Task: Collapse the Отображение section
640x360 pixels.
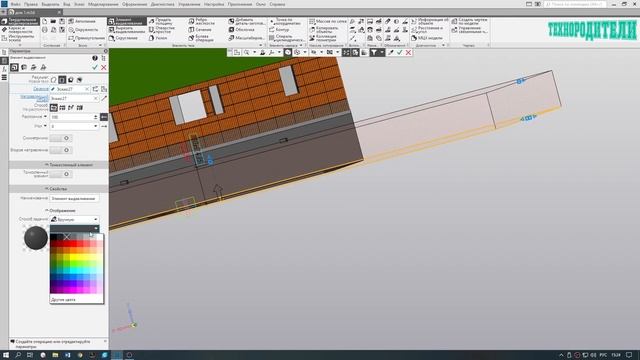Action: pyautogui.click(x=46, y=211)
